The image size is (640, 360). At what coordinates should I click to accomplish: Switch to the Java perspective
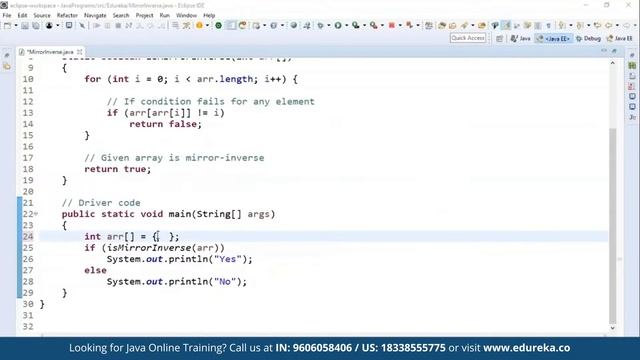520,39
